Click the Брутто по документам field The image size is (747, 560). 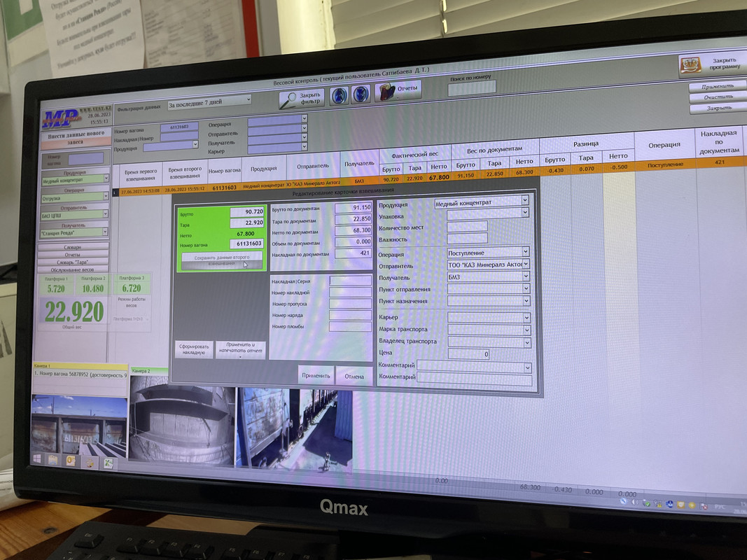coord(353,208)
